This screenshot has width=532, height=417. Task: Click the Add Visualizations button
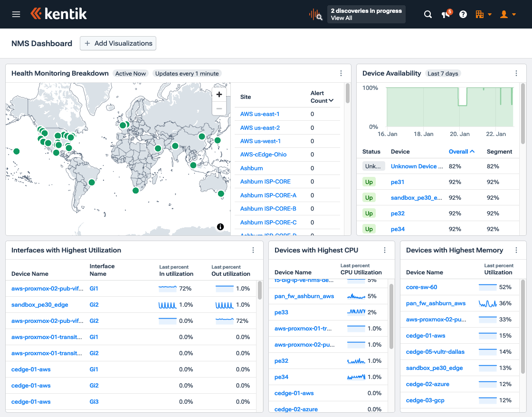(x=118, y=43)
